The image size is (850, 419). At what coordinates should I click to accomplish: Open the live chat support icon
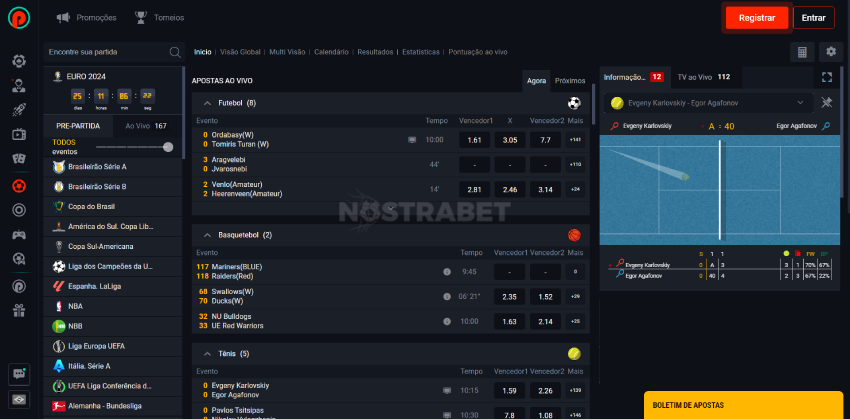pyautogui.click(x=19, y=373)
